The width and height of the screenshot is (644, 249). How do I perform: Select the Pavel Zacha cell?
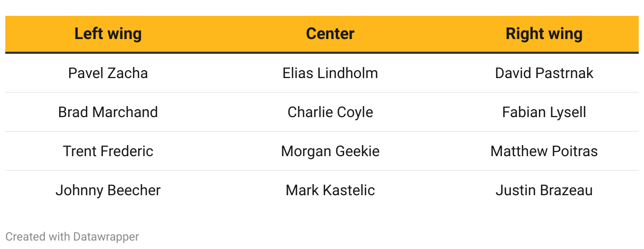(x=108, y=73)
